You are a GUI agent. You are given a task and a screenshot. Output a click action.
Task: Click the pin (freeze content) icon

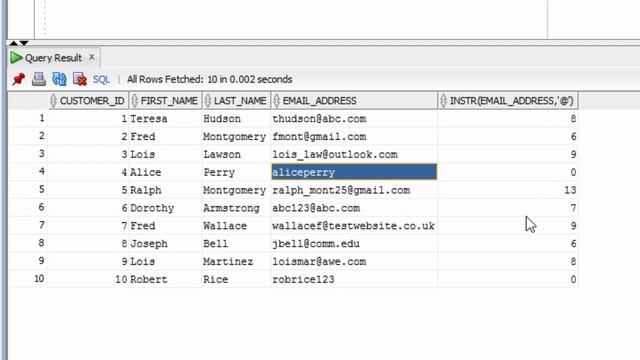pyautogui.click(x=19, y=79)
